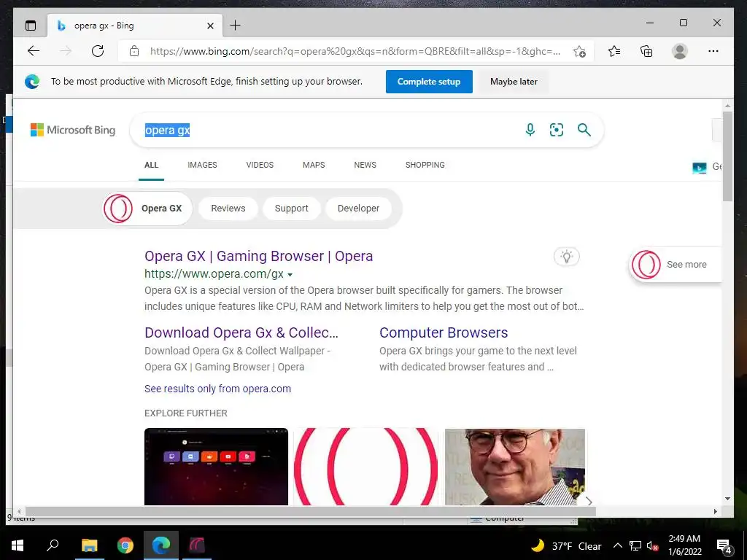Click the browser back arrow

[34, 51]
